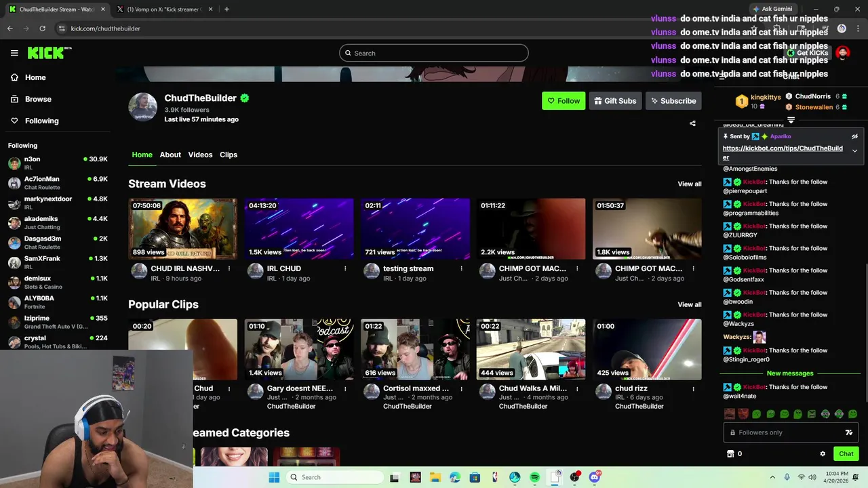Open chat identity icon in input field

click(848, 432)
